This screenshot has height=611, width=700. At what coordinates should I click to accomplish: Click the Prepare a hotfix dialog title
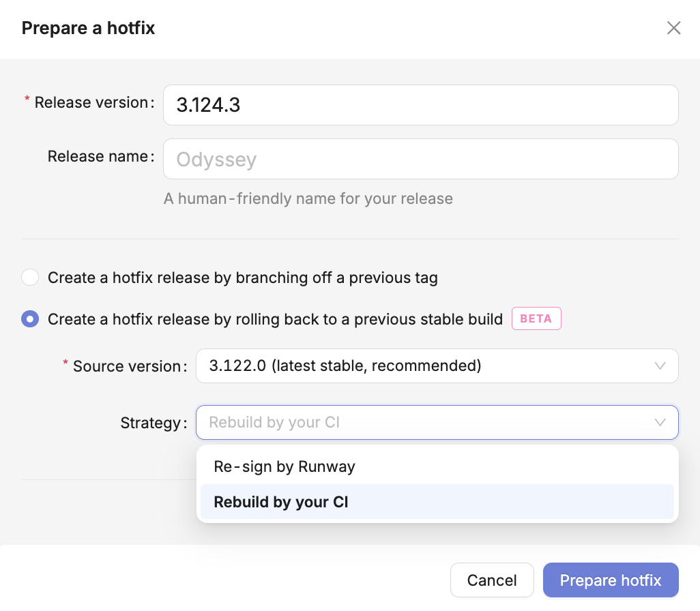click(89, 28)
